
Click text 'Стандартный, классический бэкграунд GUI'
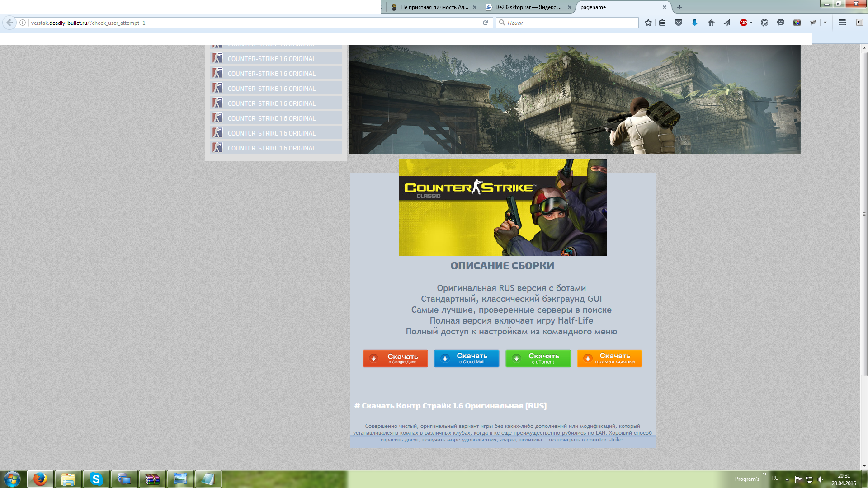point(511,299)
